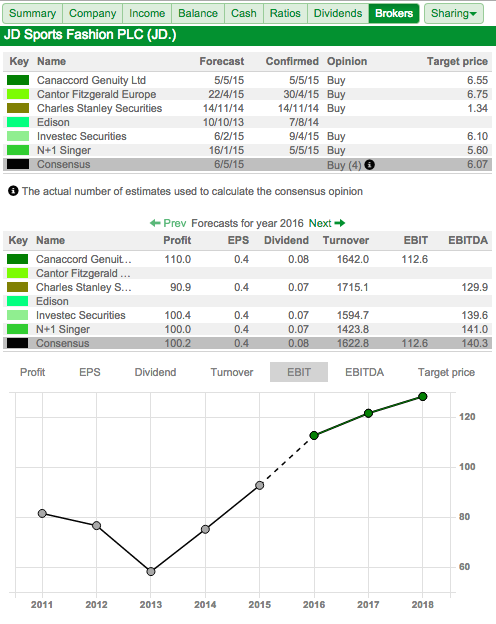Screen dimensions: 496x624
Task: Click the Target price column header
Action: [x=457, y=61]
